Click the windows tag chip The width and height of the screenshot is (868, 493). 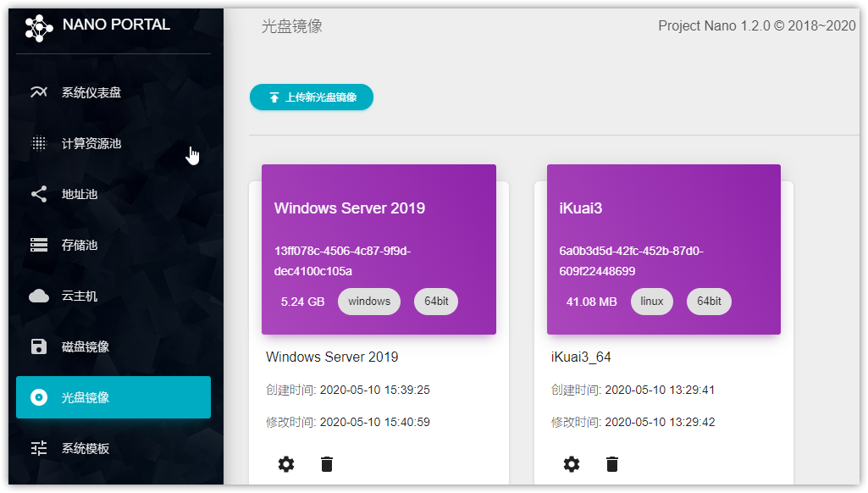pyautogui.click(x=369, y=302)
